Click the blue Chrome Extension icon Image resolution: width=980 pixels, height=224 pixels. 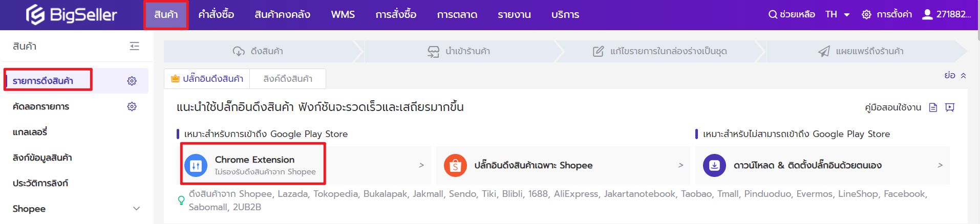[x=196, y=165]
